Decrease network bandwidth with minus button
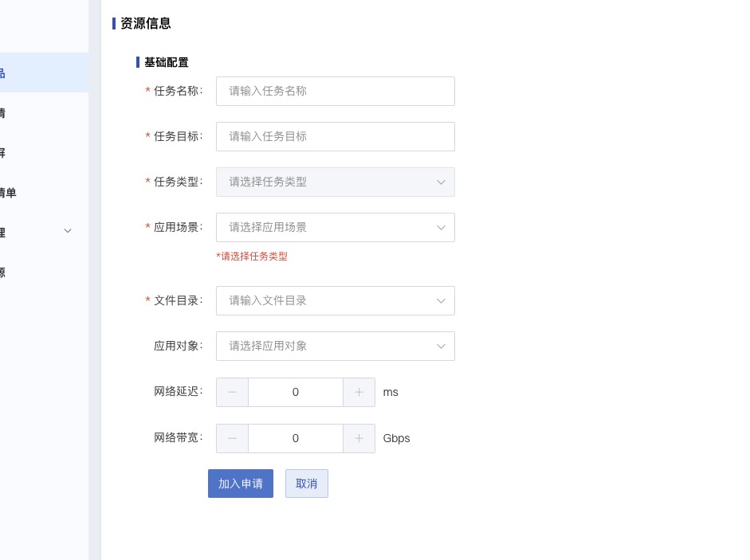750x560 pixels. 232,438
